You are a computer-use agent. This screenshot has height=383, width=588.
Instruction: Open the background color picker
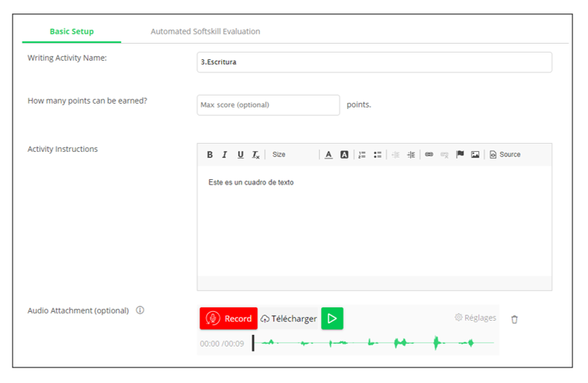pos(344,155)
